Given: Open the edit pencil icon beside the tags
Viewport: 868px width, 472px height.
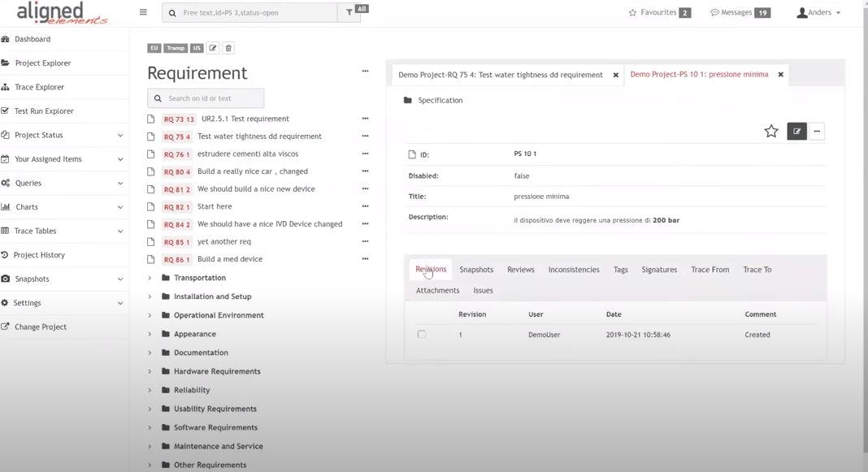Looking at the screenshot, I should pos(212,48).
